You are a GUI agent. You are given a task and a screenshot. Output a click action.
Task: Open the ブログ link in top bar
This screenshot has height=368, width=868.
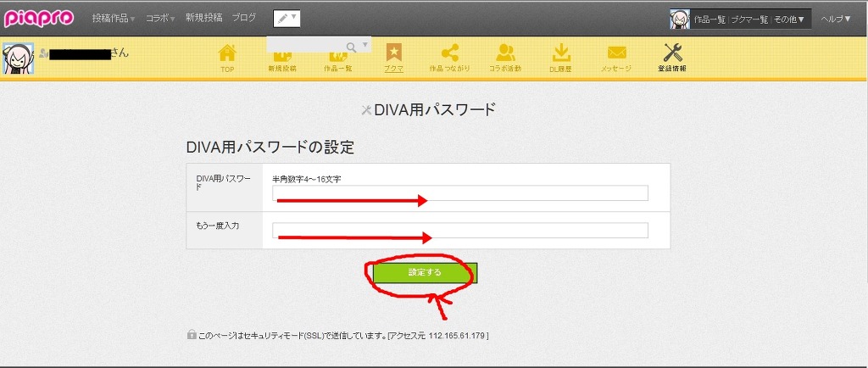pyautogui.click(x=244, y=18)
